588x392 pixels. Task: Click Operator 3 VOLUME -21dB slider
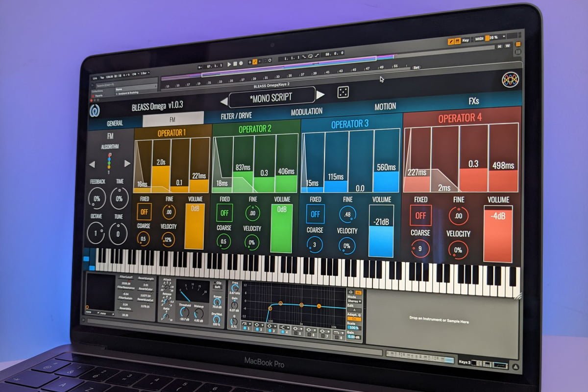coord(381,231)
